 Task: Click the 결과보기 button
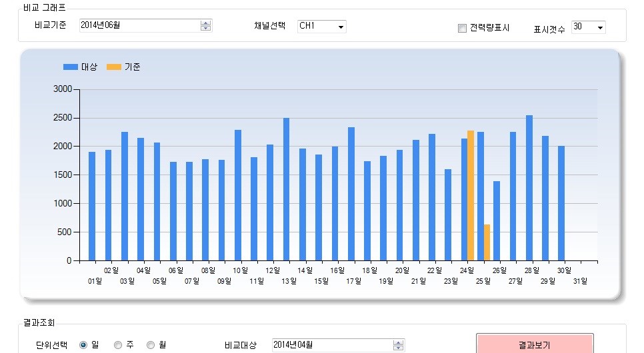(x=535, y=344)
